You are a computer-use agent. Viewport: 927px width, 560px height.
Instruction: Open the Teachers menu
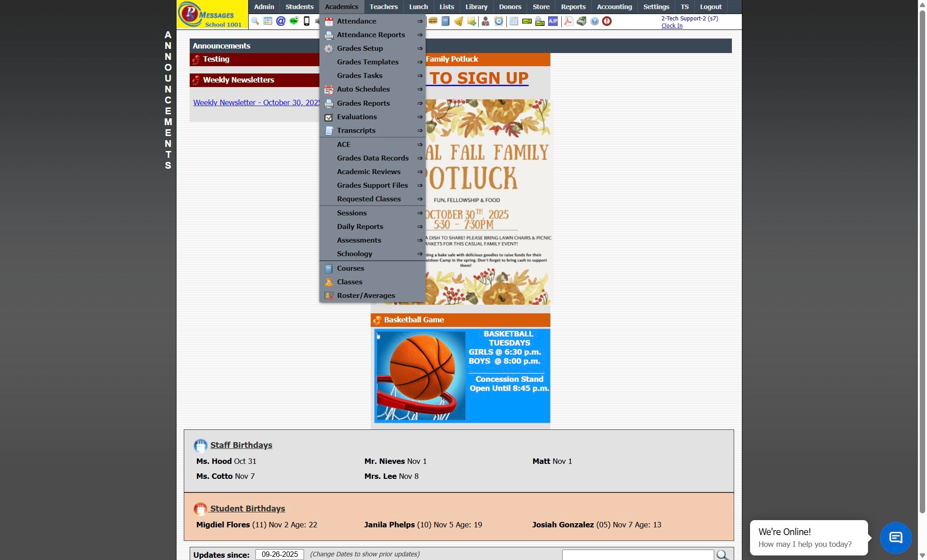383,7
